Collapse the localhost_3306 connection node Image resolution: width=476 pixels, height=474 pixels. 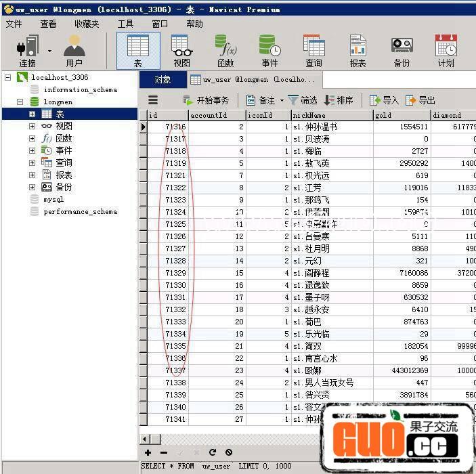click(8, 78)
